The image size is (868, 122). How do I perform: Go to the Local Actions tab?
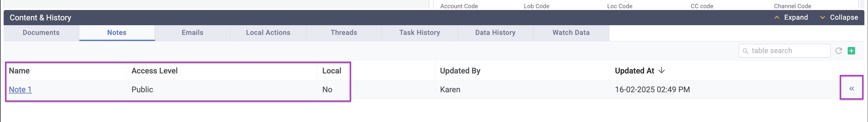click(268, 33)
